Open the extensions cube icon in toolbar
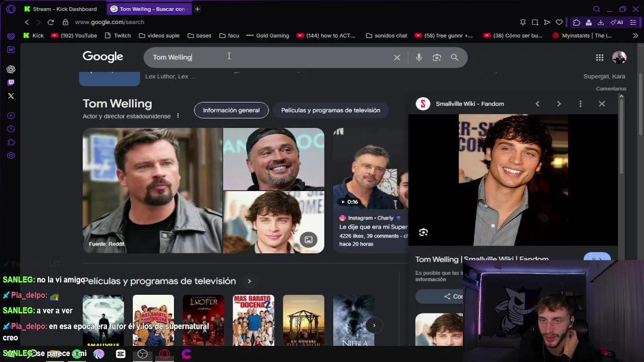 click(577, 22)
